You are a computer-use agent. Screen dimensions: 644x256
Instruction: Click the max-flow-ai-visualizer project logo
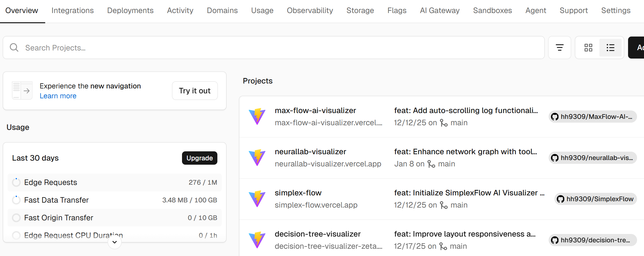257,117
